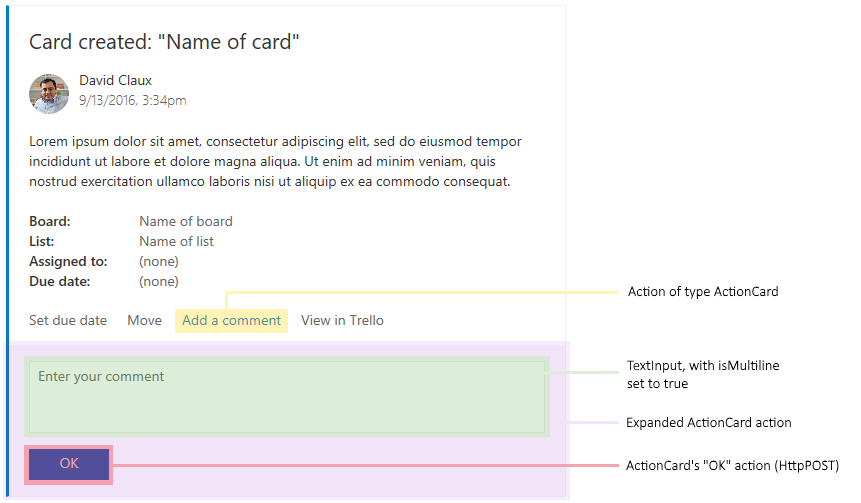861x503 pixels.
Task: Click the Set due date action
Action: (x=68, y=321)
